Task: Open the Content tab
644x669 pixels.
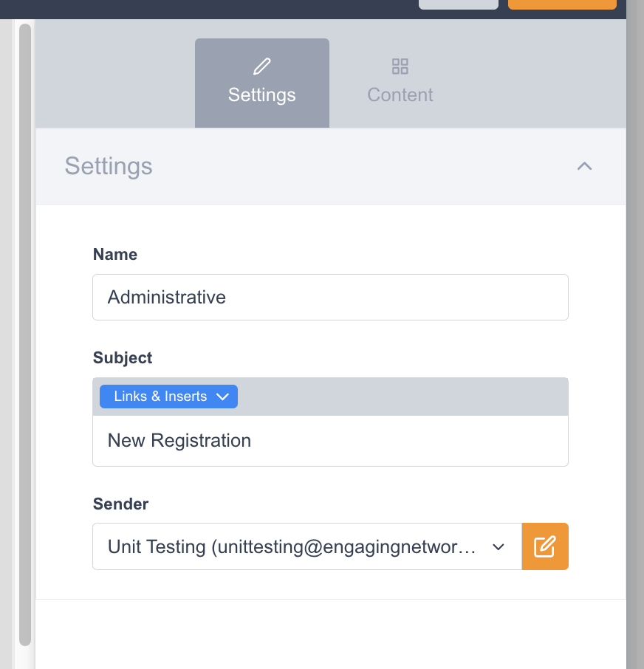Action: point(400,83)
